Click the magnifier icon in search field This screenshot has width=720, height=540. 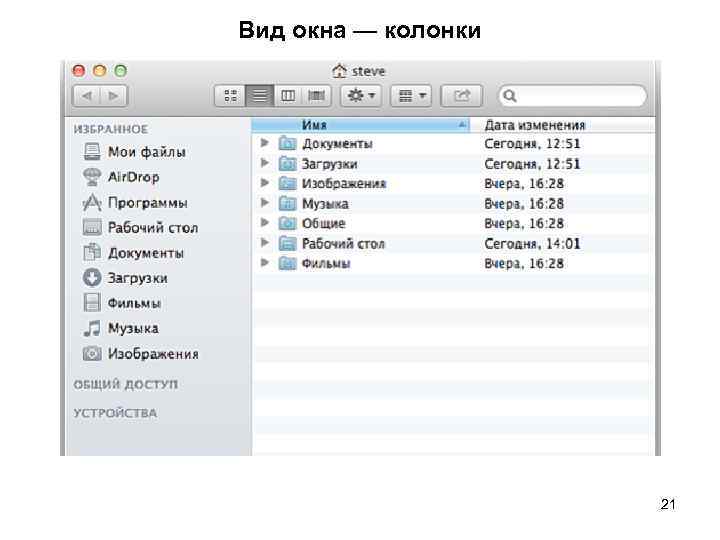pos(510,96)
